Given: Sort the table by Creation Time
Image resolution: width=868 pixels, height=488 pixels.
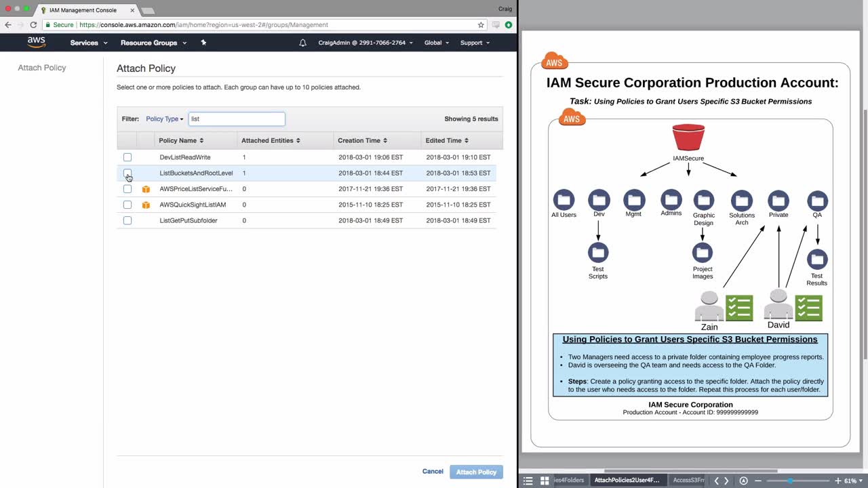Looking at the screenshot, I should (363, 141).
